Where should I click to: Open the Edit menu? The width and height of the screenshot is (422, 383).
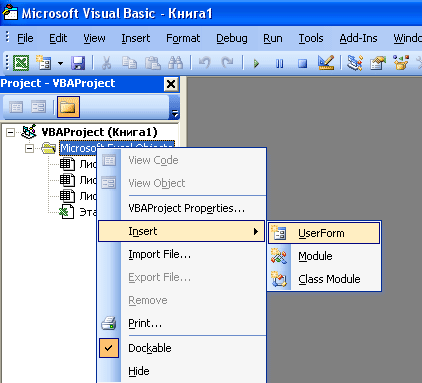(x=58, y=38)
